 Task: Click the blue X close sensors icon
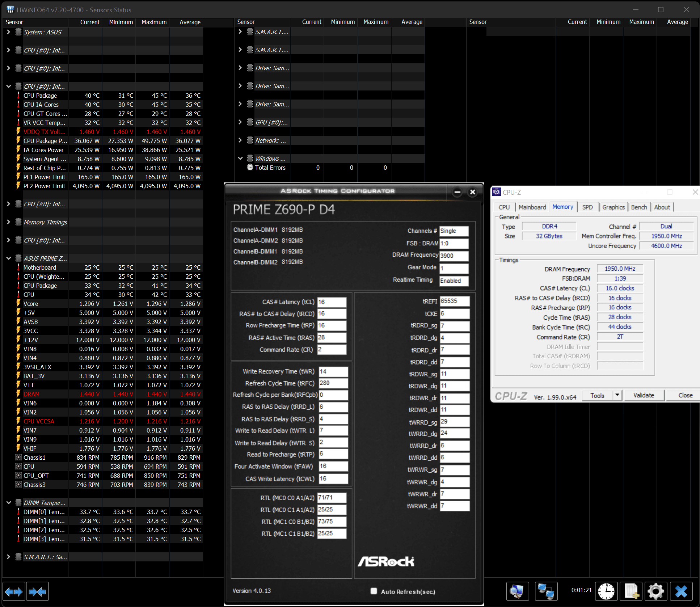point(681,592)
